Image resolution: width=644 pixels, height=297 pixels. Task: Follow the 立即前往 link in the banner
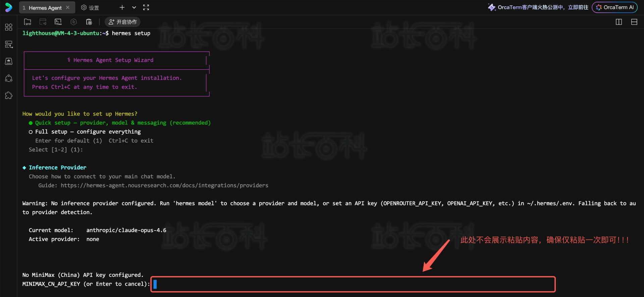tap(578, 7)
